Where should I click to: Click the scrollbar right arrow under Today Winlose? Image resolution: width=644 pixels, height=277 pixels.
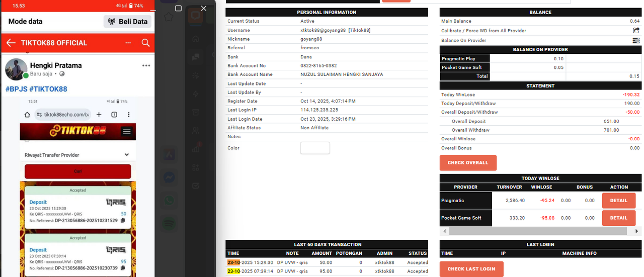coord(637,231)
